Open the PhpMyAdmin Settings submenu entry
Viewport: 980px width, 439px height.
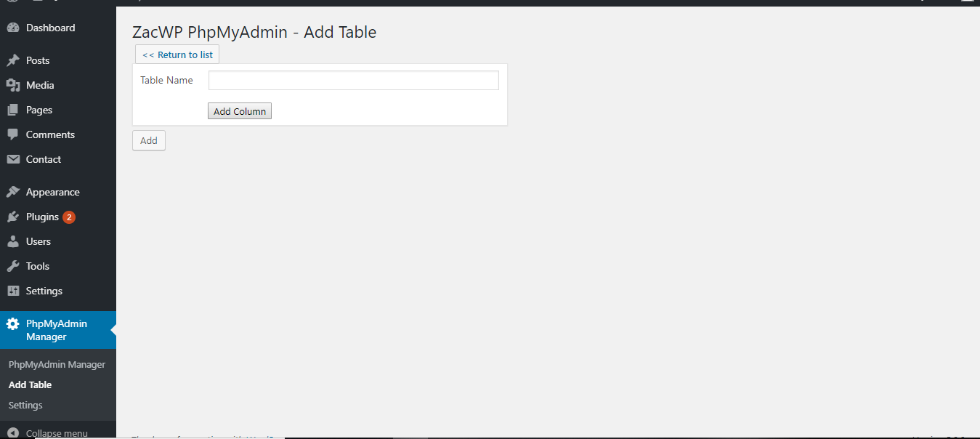click(x=25, y=405)
